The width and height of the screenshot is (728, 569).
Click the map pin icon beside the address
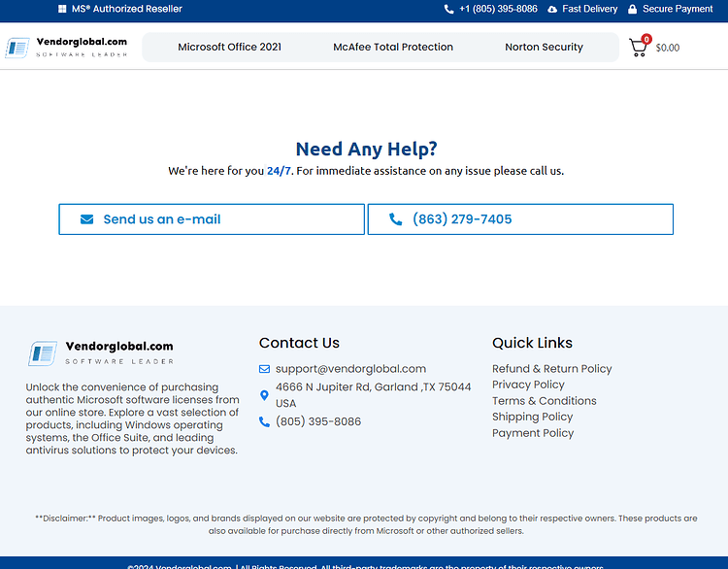264,395
